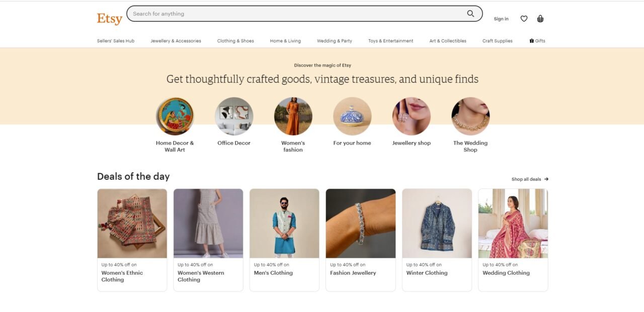Open Gifts with the gift icon
The image size is (644, 312).
coord(537,41)
